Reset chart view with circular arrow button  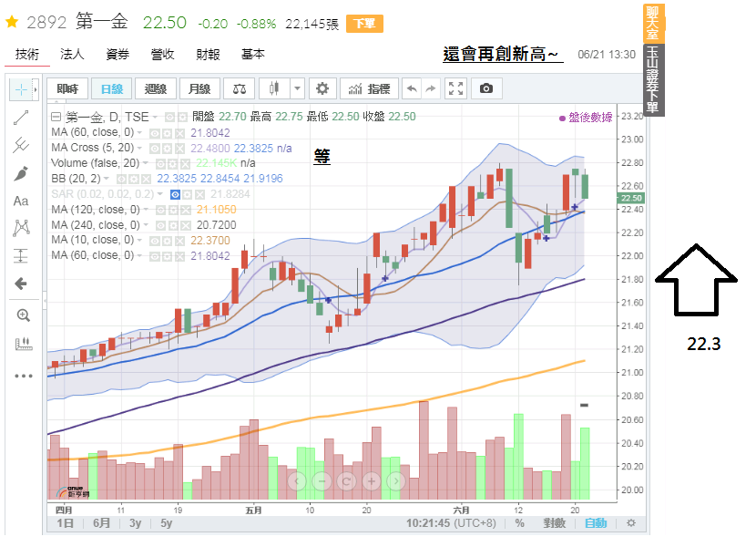[346, 481]
